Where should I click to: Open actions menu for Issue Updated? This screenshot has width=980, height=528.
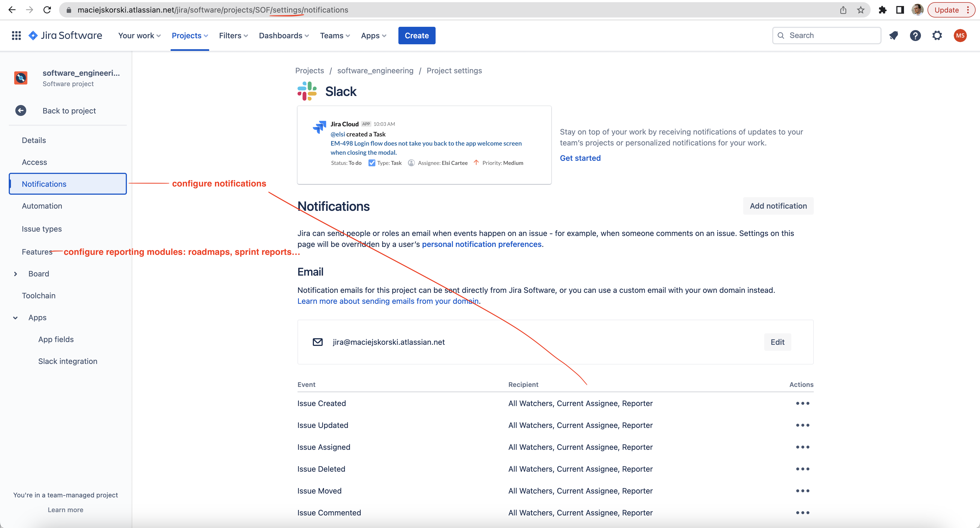coord(803,425)
